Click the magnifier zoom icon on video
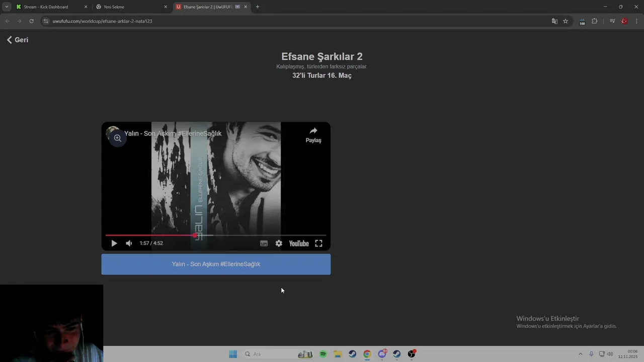This screenshot has width=644, height=362. [x=117, y=138]
